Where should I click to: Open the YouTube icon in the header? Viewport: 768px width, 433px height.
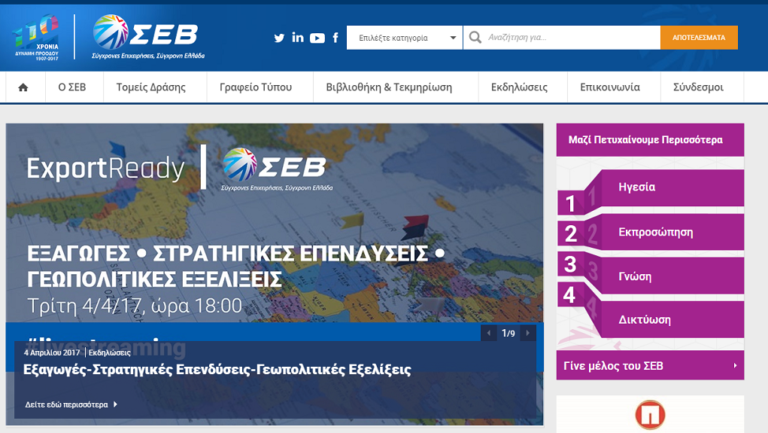coord(317,38)
